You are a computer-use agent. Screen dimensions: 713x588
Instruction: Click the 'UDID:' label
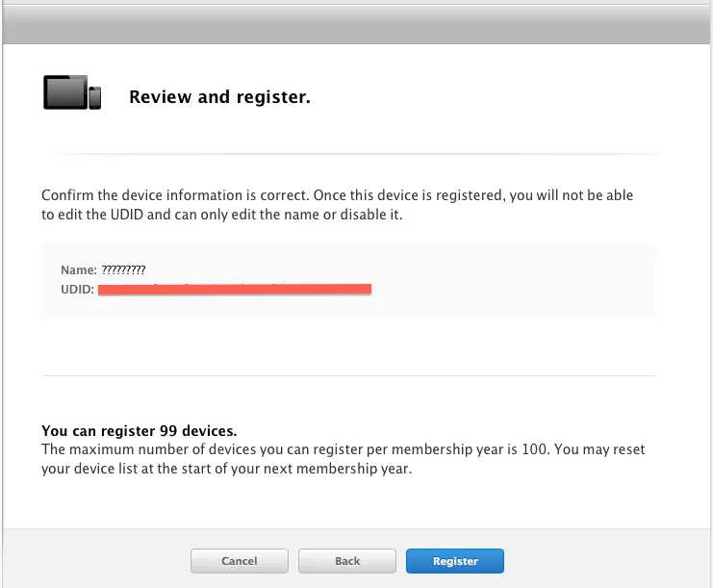77,290
